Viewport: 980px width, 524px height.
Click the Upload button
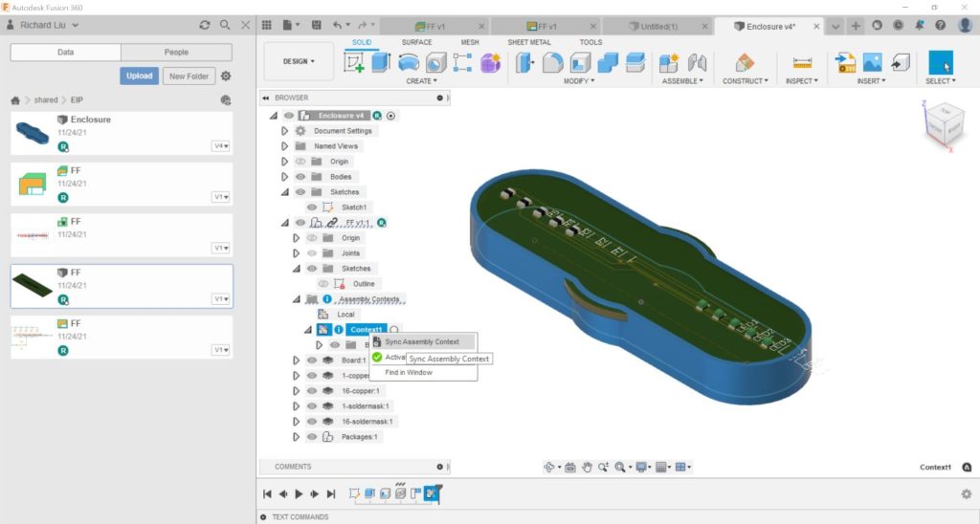point(140,76)
